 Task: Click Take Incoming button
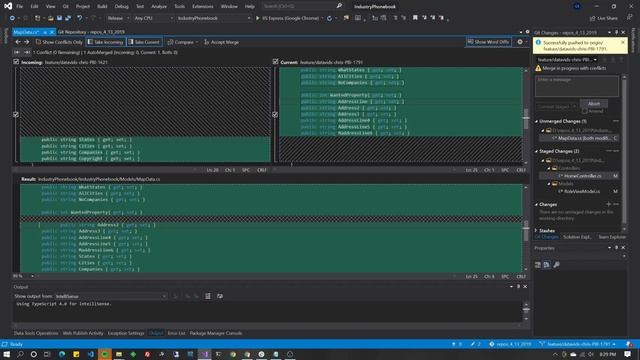(105, 42)
